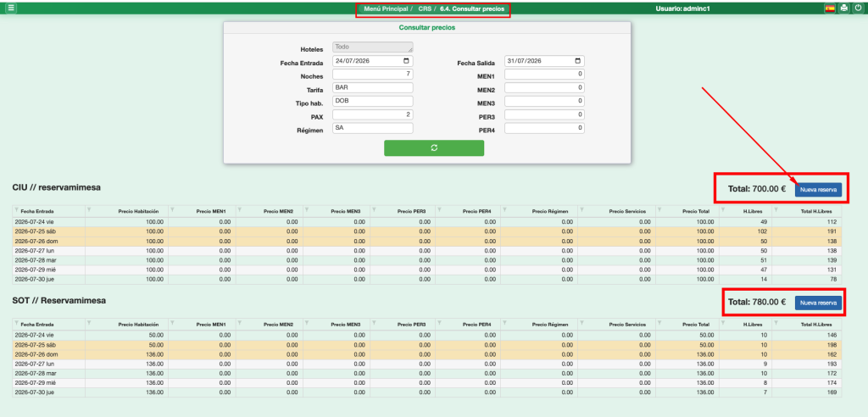Click Precio Servicios filter icon in CIU table
This screenshot has width=868, height=417.
pos(581,209)
